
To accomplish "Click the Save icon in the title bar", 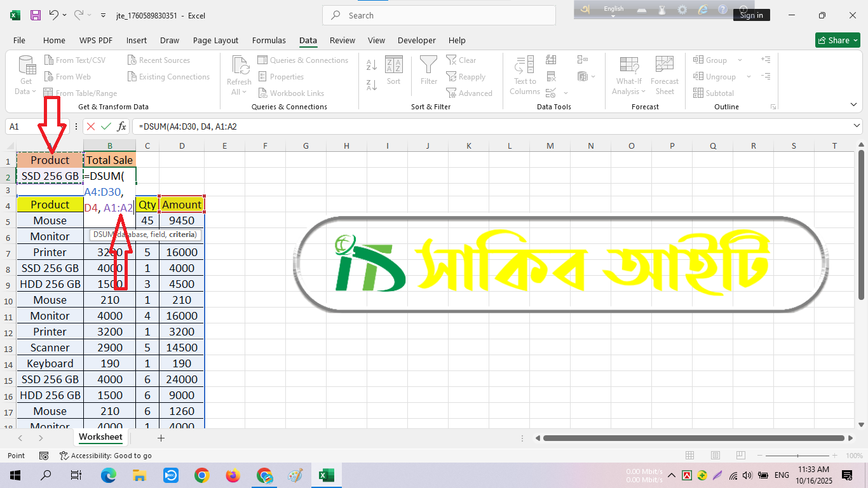I will tap(36, 15).
